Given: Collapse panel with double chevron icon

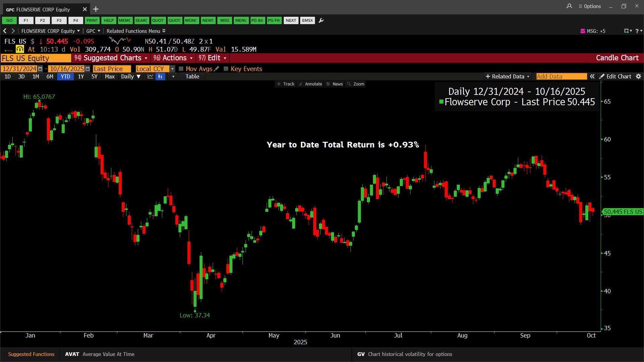Looking at the screenshot, I should 592,76.
